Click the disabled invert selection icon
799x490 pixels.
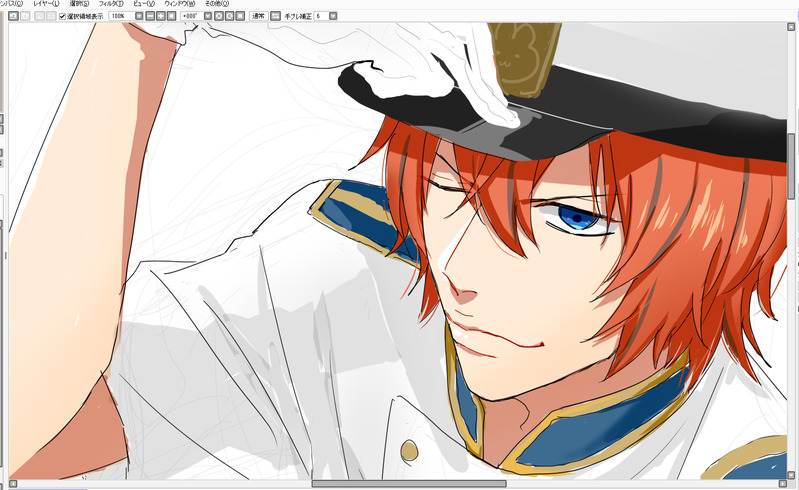click(x=51, y=16)
